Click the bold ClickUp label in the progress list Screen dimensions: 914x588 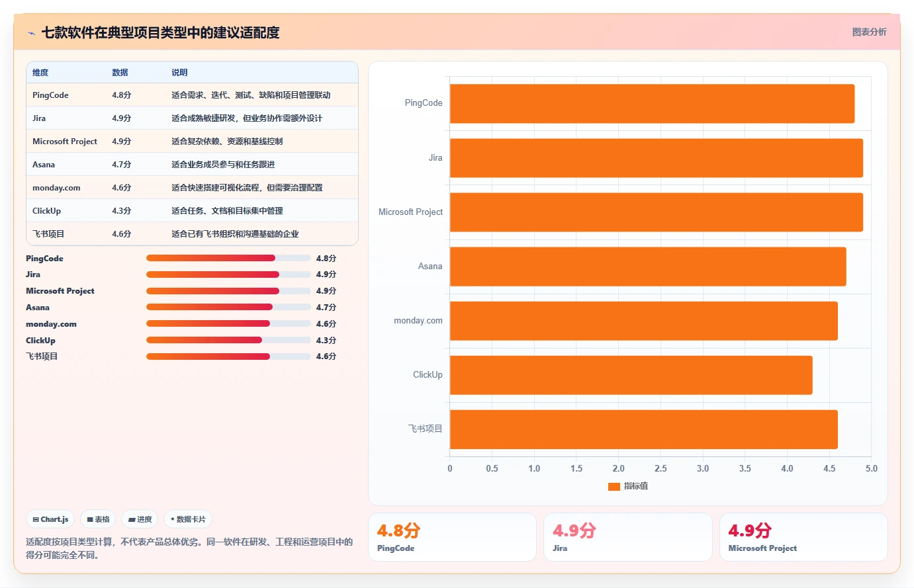coord(40,341)
